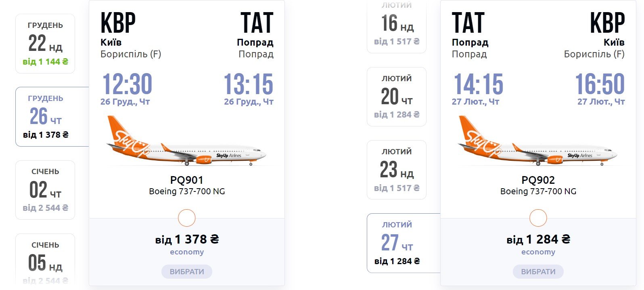Screen dimensions: 644x290
Task: Pick the Лютий 27 чт return date
Action: coord(404,243)
